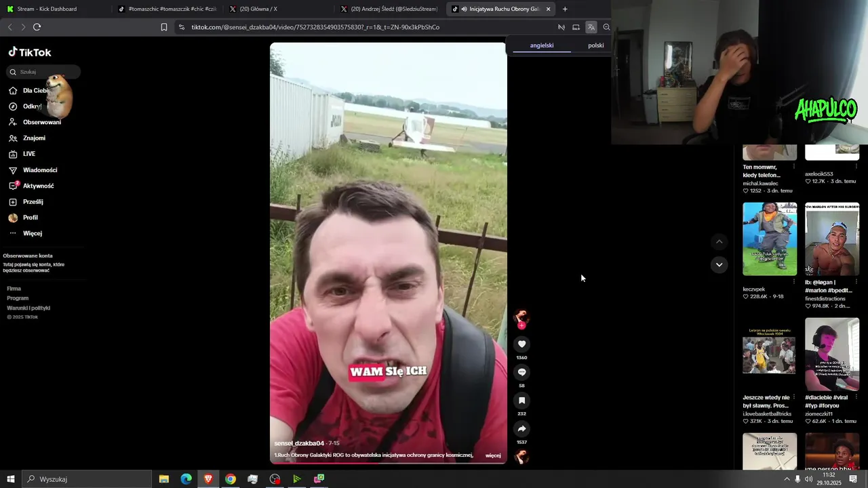868x488 pixels.
Task: Like the video with the heart icon
Action: pyautogui.click(x=521, y=344)
